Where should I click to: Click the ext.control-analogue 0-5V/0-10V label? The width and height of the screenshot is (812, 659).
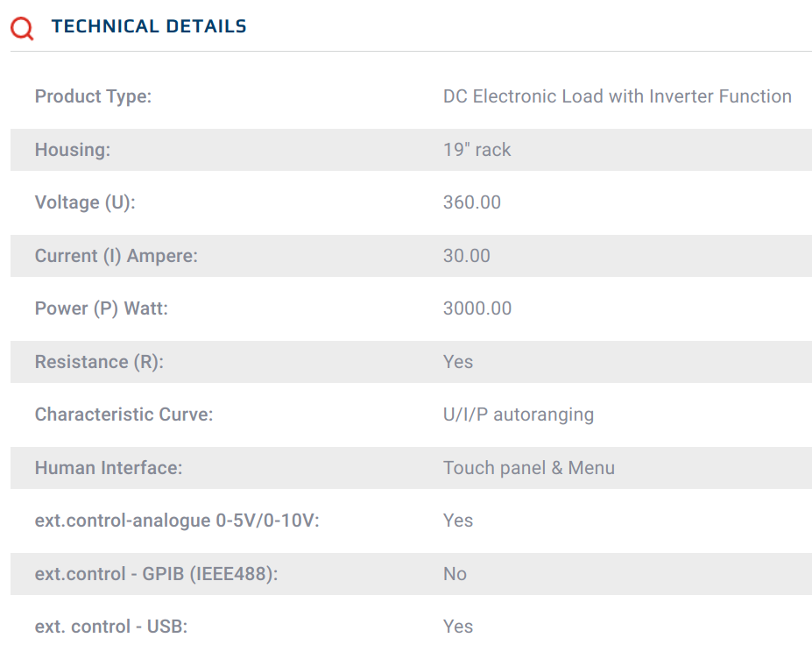pyautogui.click(x=177, y=521)
